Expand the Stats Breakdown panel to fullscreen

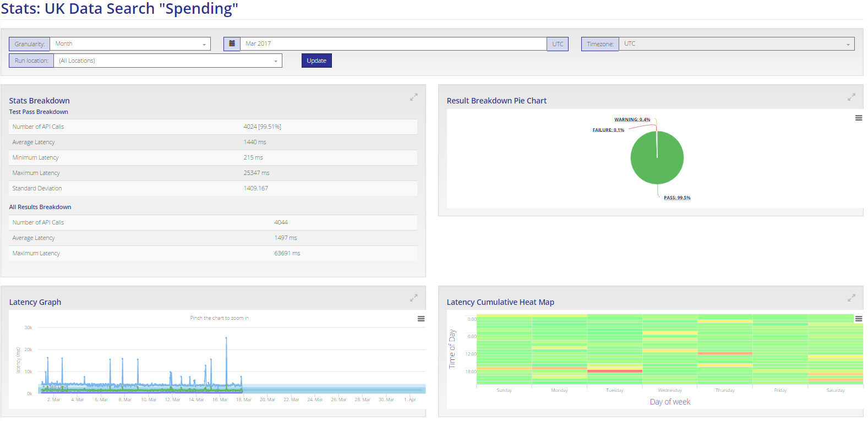pyautogui.click(x=413, y=97)
